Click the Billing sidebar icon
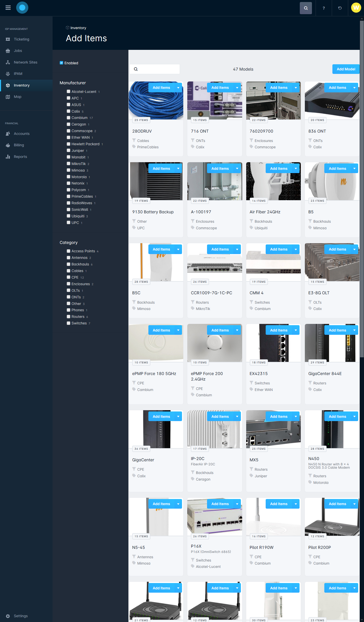Image resolution: width=364 pixels, height=622 pixels. pyautogui.click(x=8, y=145)
